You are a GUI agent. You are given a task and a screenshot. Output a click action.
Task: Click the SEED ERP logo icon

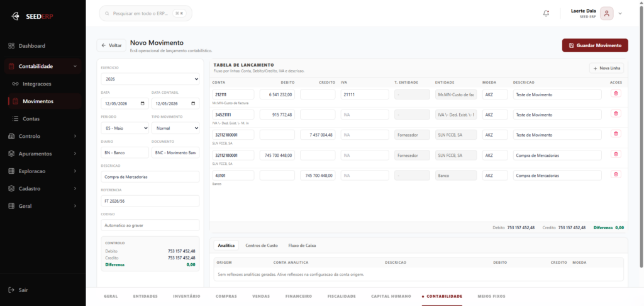tap(15, 16)
